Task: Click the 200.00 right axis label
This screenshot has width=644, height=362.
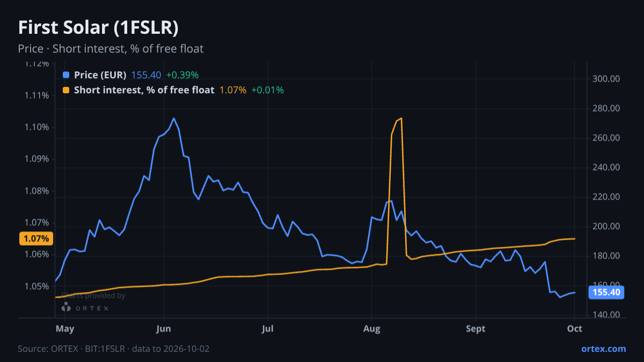Action: point(608,226)
